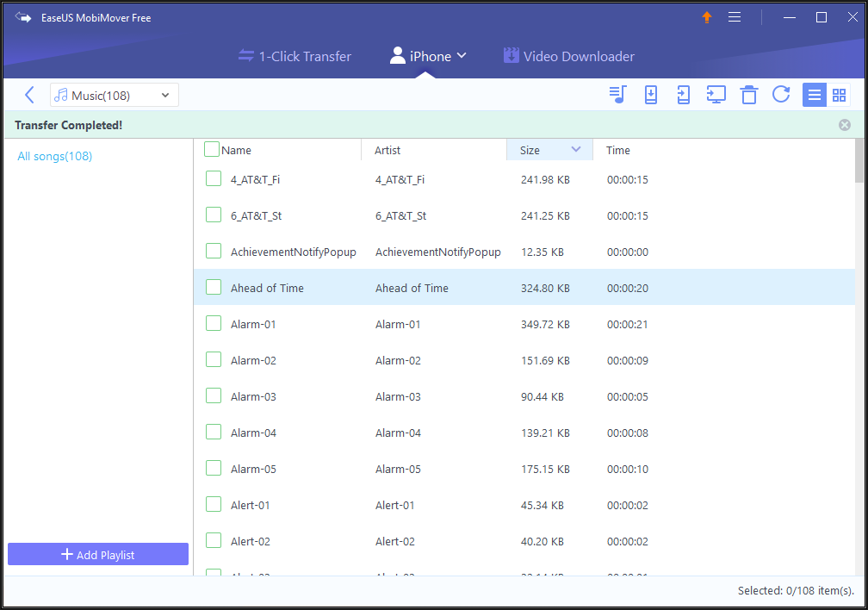Click the Alarm-05 song name
The height and width of the screenshot is (610, 868).
pos(253,470)
